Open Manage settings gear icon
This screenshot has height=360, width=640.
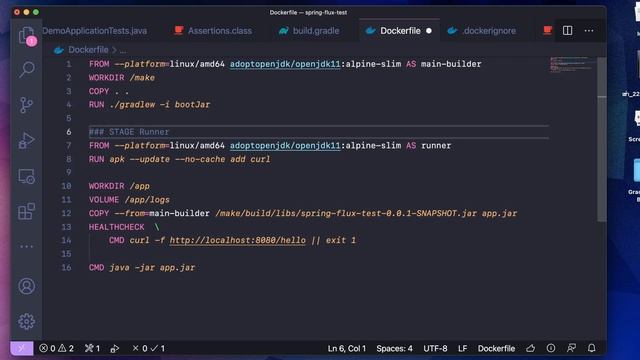[x=27, y=322]
